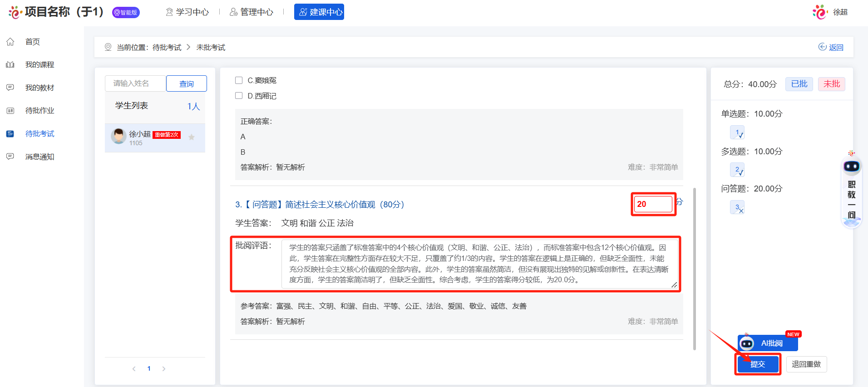Viewport: 868px width, 387px height.
Task: Click the 首页 home icon in sidebar
Action: click(10, 42)
